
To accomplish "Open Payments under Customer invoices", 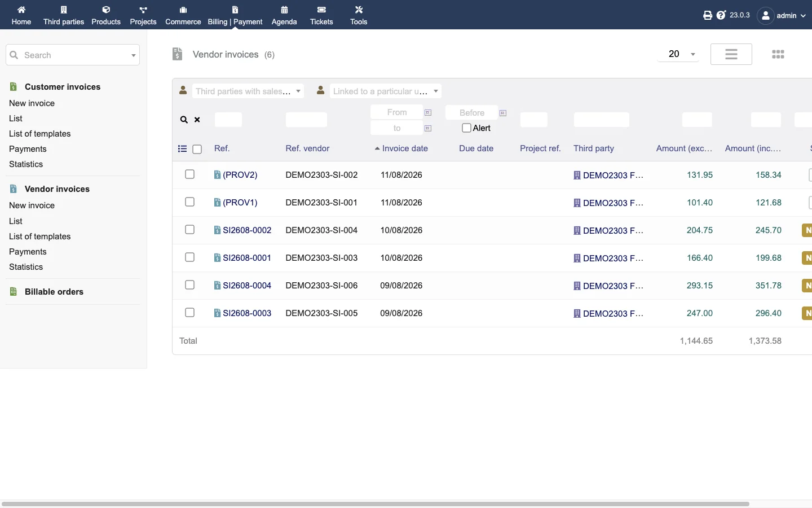I will [28, 149].
